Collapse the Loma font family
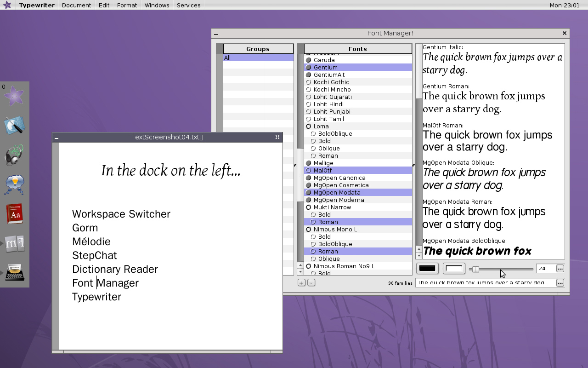The height and width of the screenshot is (368, 588). click(x=309, y=126)
